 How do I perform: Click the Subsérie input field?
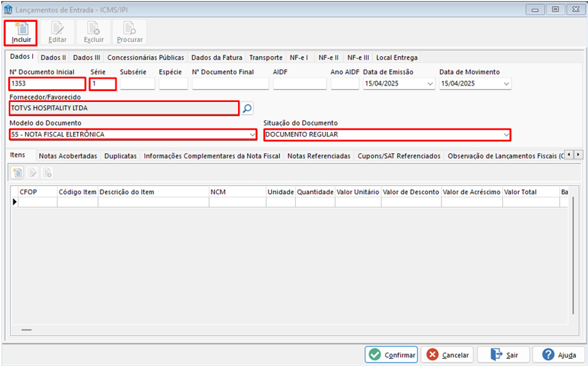pos(138,84)
